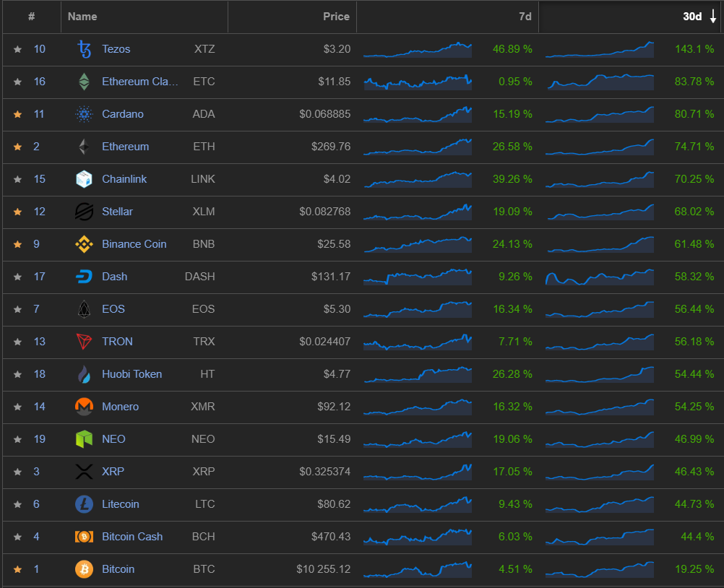Screen dimensions: 724x588
Task: Open the Cardano coin link
Action: (122, 114)
